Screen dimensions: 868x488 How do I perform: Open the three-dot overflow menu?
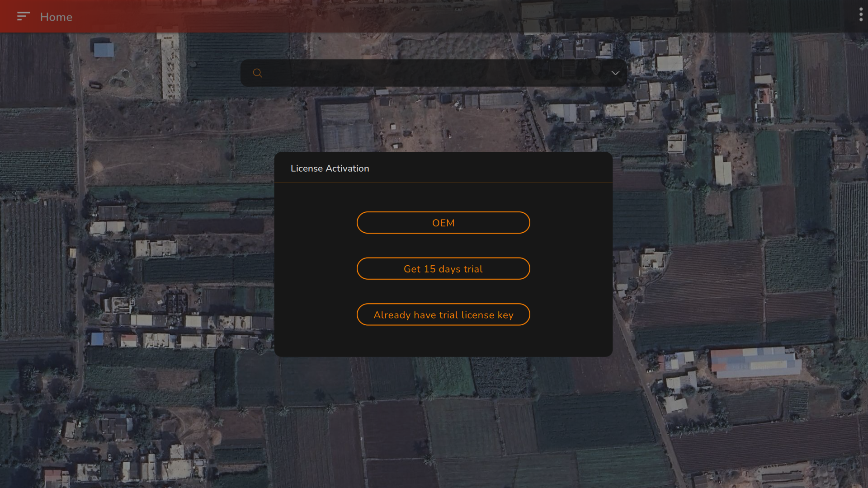861,15
